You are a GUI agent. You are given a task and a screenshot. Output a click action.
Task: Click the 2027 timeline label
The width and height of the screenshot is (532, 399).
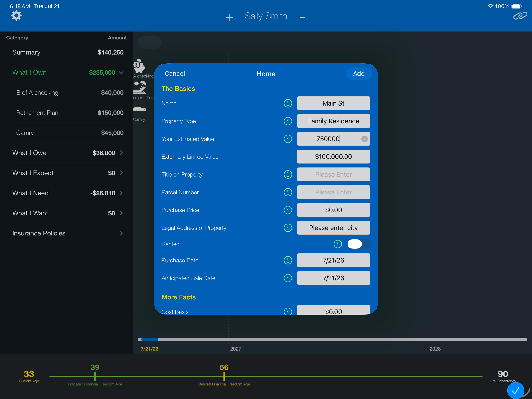coord(235,349)
